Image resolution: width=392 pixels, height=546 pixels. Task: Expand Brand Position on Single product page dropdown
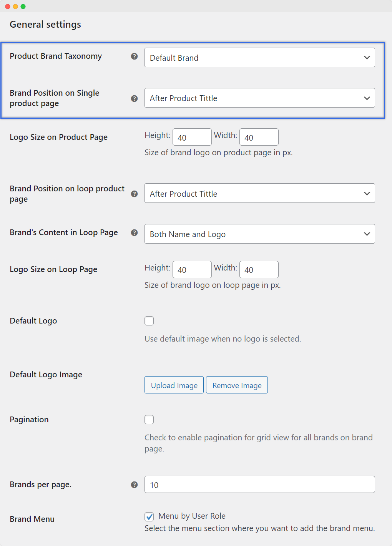[x=259, y=98]
